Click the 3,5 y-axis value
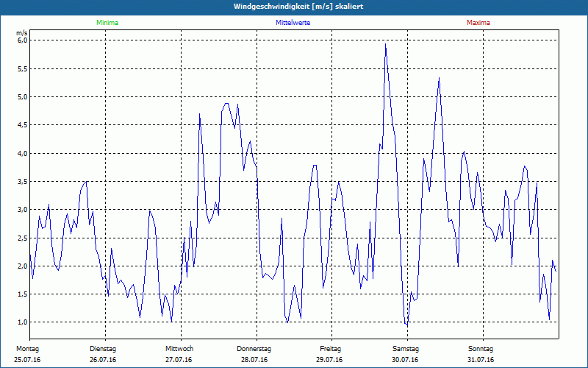Viewport: 588px width, 368px height. (23, 181)
